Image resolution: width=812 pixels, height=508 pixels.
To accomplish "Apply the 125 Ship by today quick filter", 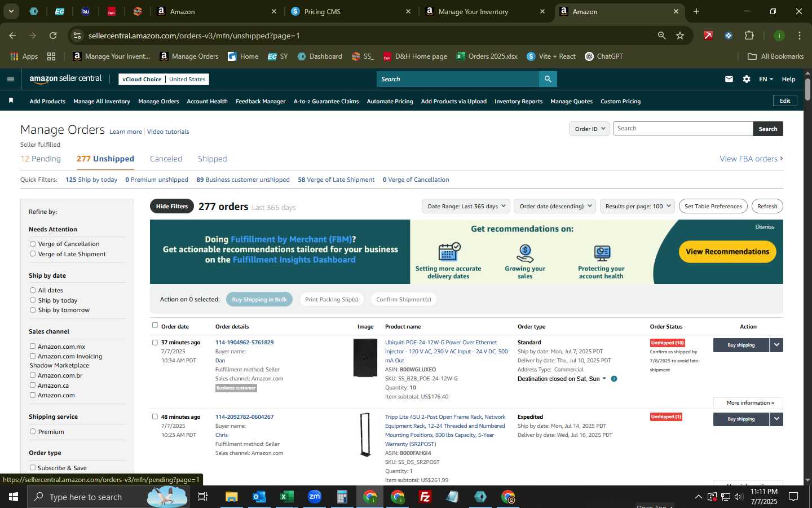I will point(91,179).
